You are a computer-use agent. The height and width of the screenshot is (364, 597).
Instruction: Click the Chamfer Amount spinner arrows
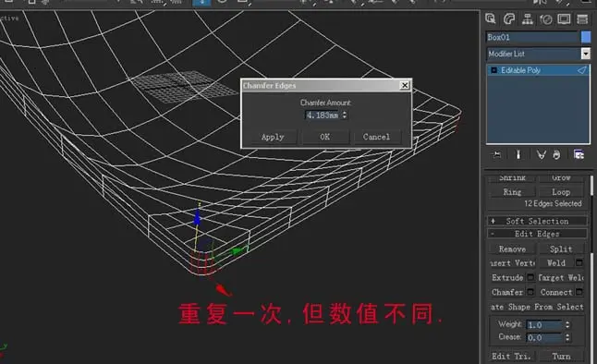pyautogui.click(x=344, y=115)
